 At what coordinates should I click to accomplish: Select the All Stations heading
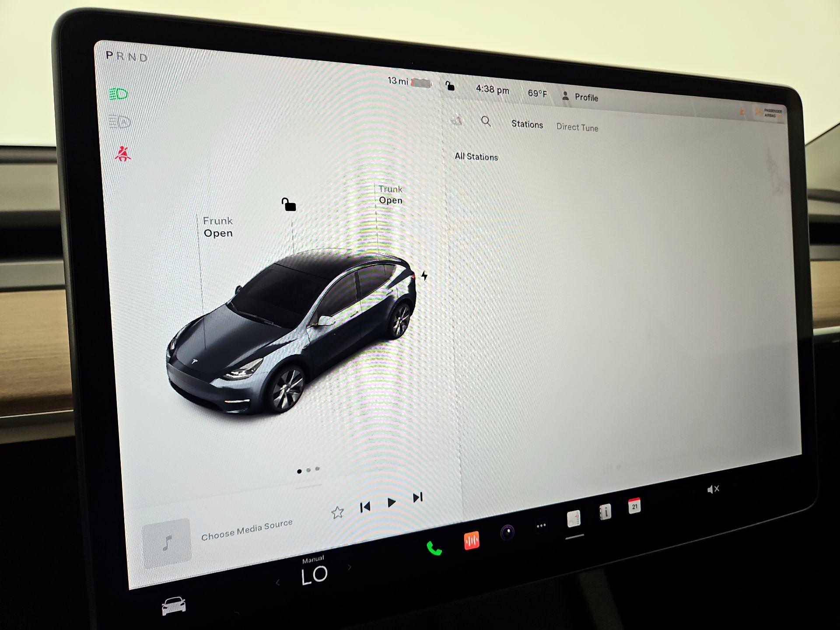pos(476,156)
